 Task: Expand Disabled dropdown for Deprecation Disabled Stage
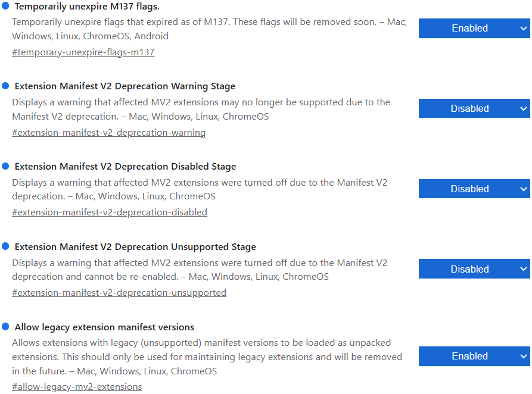474,189
